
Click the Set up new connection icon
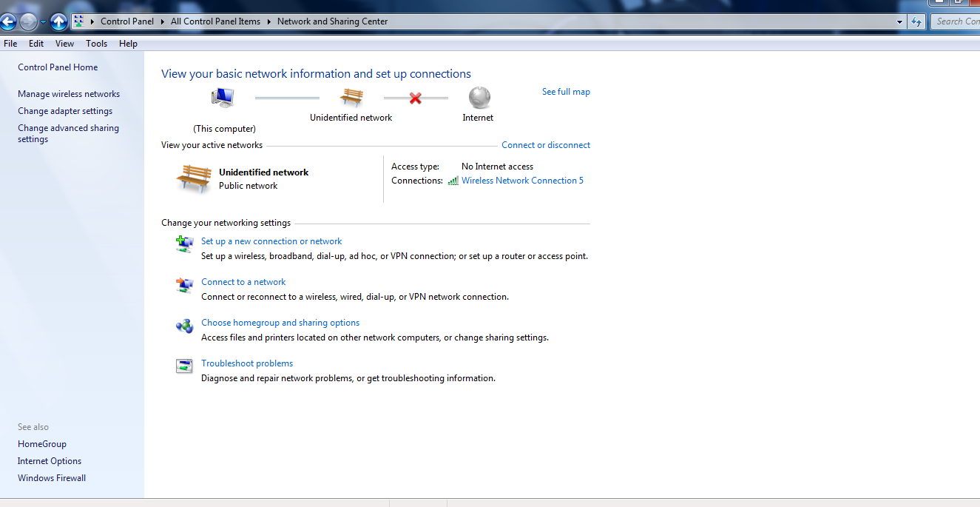coord(184,244)
